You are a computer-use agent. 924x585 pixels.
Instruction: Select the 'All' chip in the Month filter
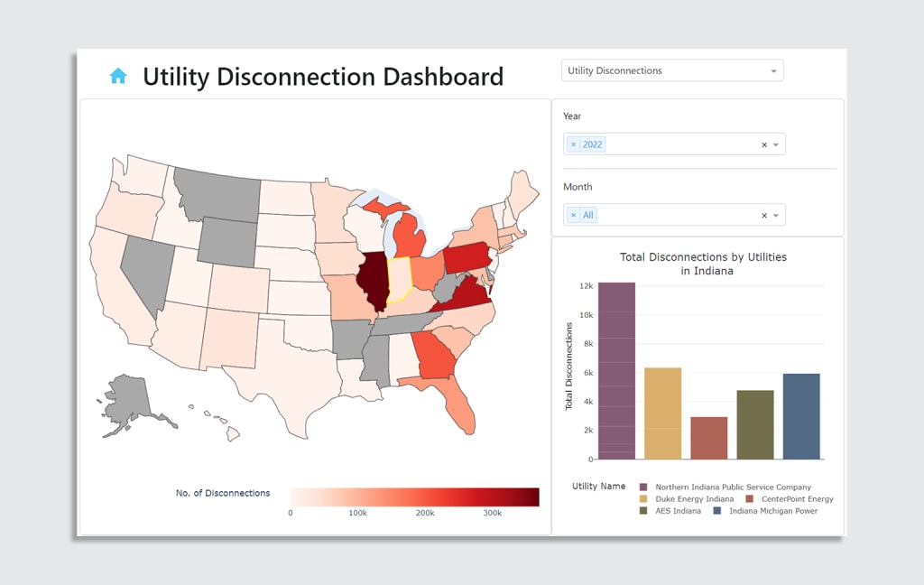coord(588,215)
